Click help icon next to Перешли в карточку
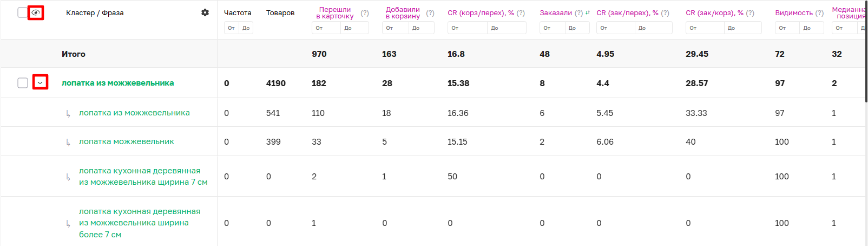 (365, 13)
